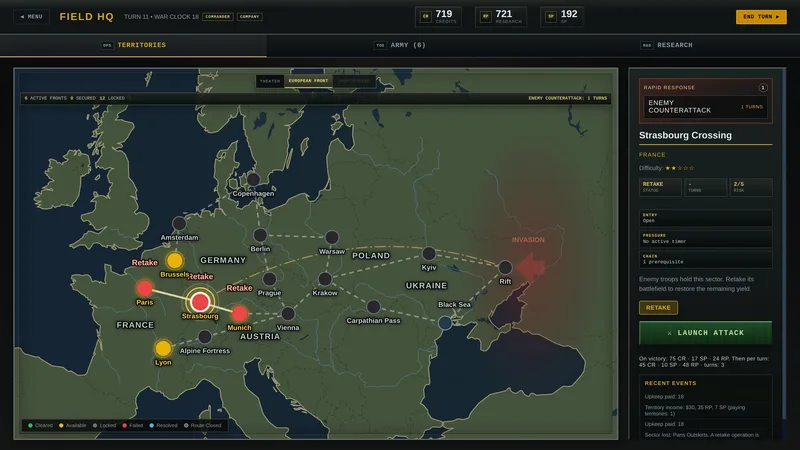Click the yellow Retake button in side panel
Viewport: 800px width, 450px height.
pyautogui.click(x=658, y=308)
